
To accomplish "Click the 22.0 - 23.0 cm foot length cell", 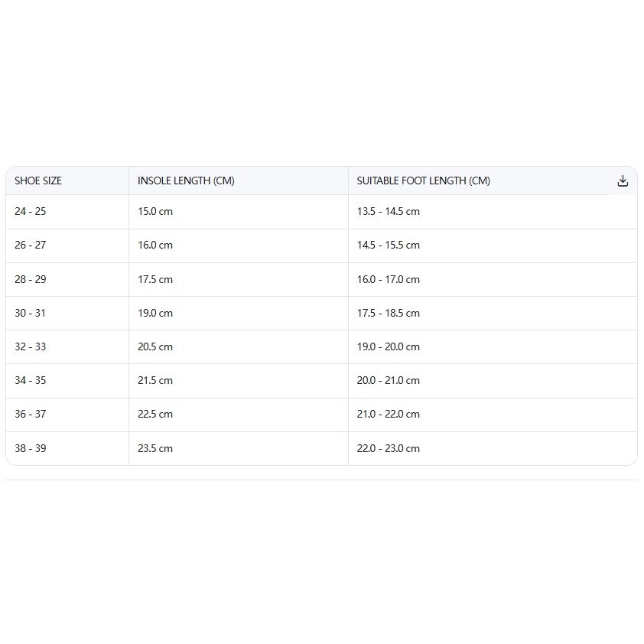I will (493, 448).
